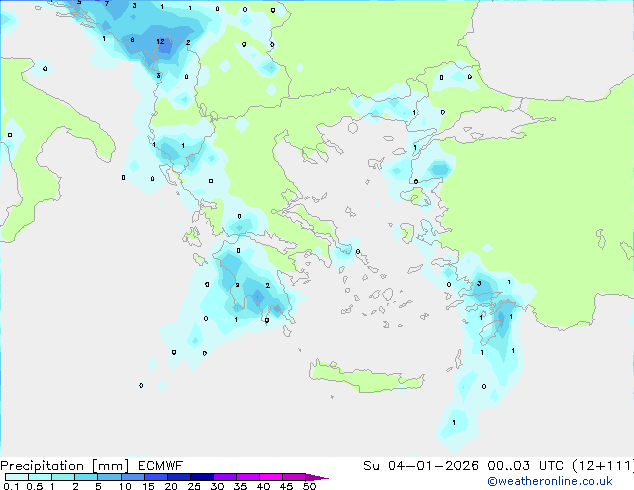Open the weatheronline.co.uk link
This screenshot has width=634, height=490.
coord(550,481)
